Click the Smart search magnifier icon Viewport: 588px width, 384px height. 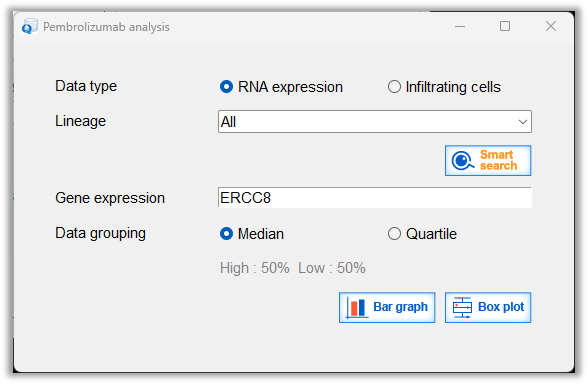click(x=463, y=161)
